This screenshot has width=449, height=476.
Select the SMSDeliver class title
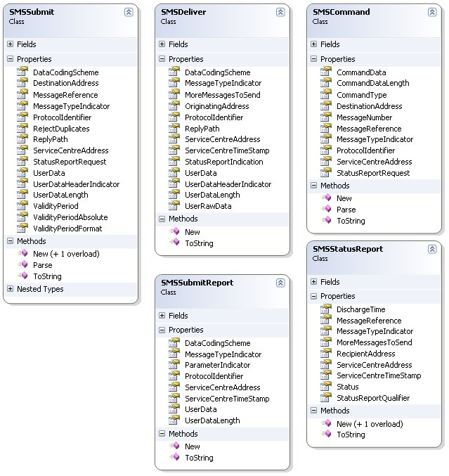[x=183, y=12]
